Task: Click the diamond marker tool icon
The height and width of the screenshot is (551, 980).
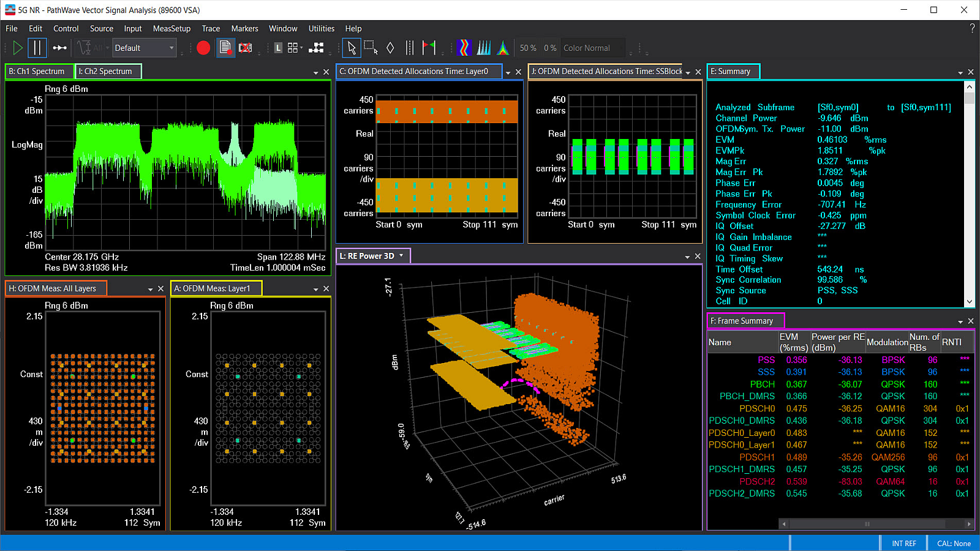Action: pyautogui.click(x=390, y=47)
